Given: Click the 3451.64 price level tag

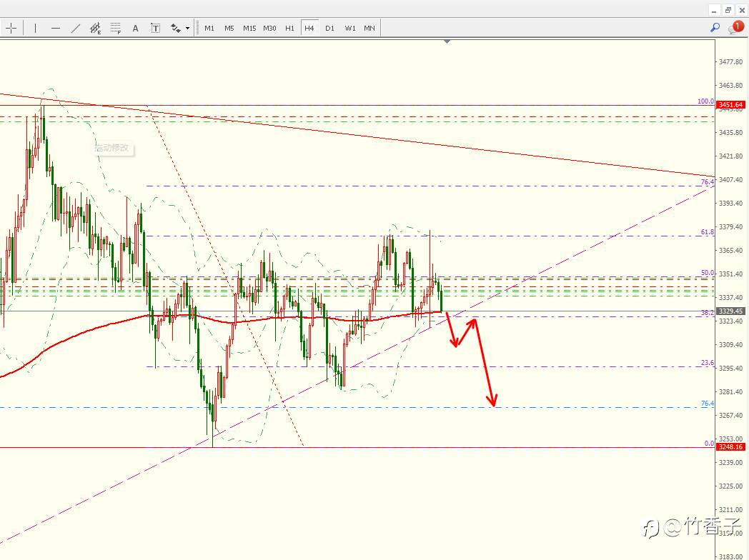Looking at the screenshot, I should tap(731, 104).
